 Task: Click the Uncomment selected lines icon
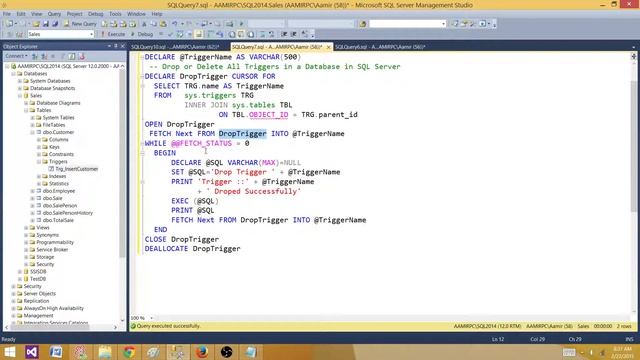click(271, 34)
